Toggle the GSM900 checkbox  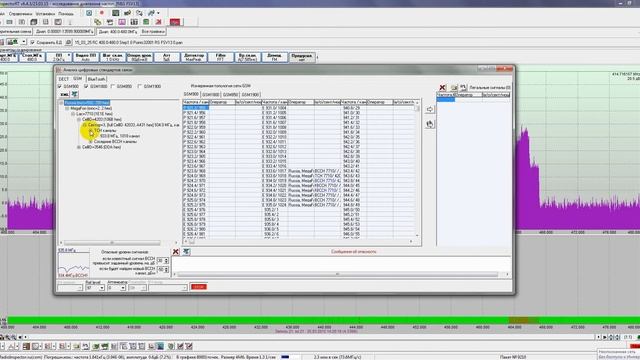click(x=60, y=87)
